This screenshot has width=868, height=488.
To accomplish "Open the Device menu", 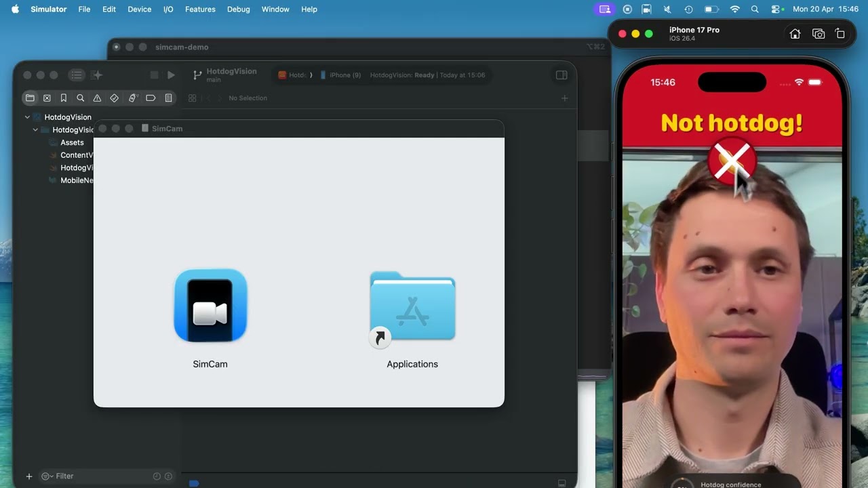I will click(x=140, y=9).
